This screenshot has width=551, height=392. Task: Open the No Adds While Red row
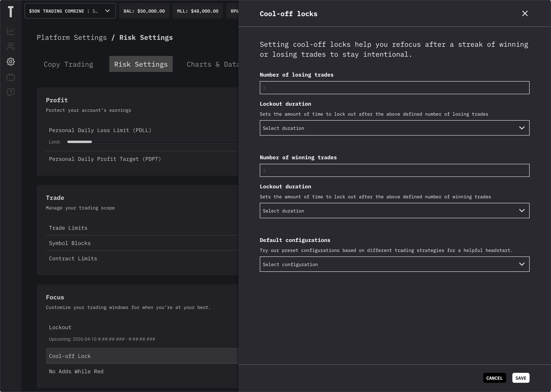tap(142, 371)
